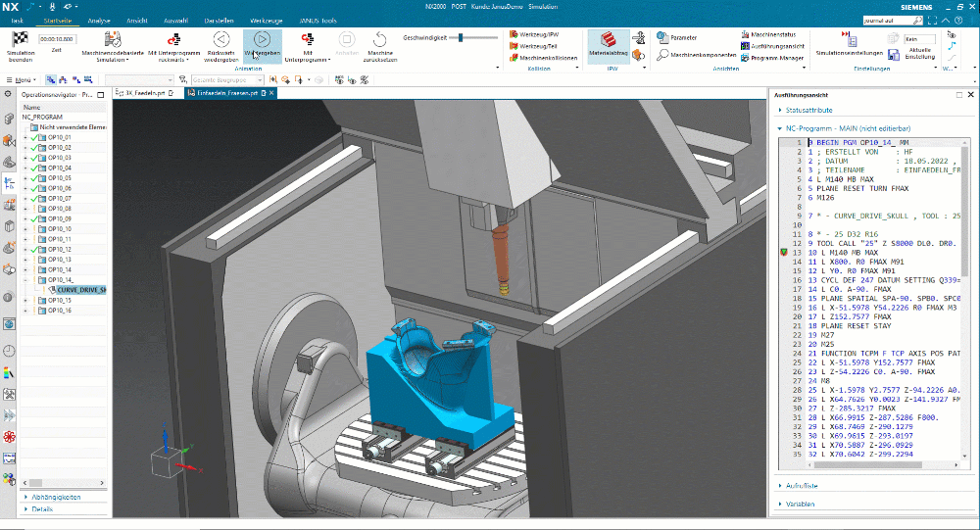The image size is (980, 530).
Task: Toggle full screen mode icon
Action: click(933, 21)
